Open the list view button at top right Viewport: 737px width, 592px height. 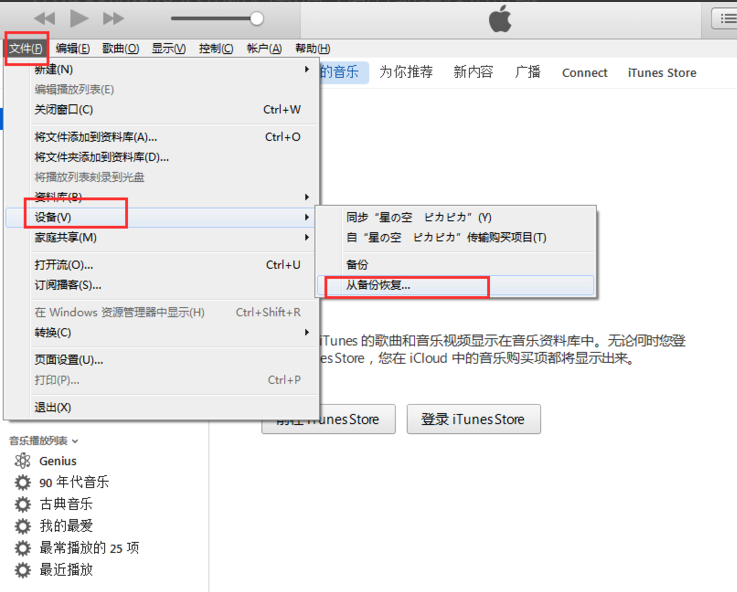point(726,19)
